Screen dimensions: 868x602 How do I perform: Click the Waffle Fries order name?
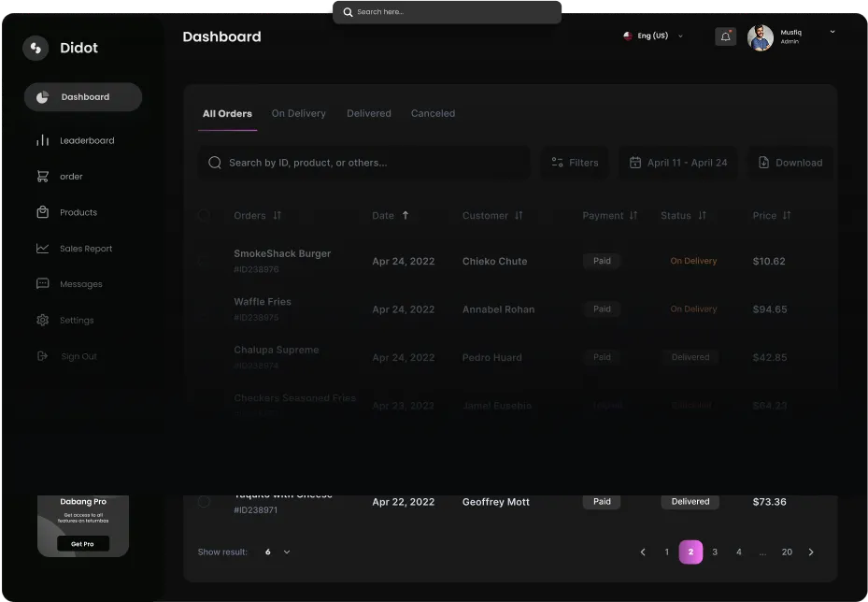[x=263, y=302]
